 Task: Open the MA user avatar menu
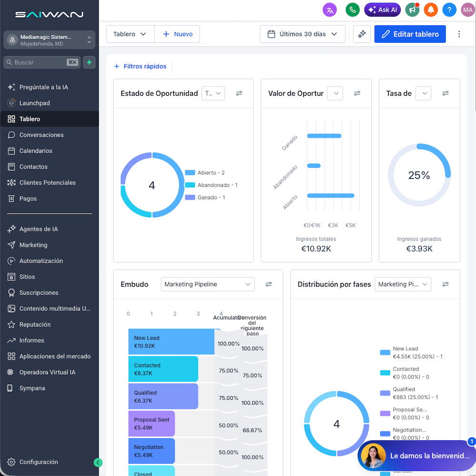pyautogui.click(x=468, y=10)
